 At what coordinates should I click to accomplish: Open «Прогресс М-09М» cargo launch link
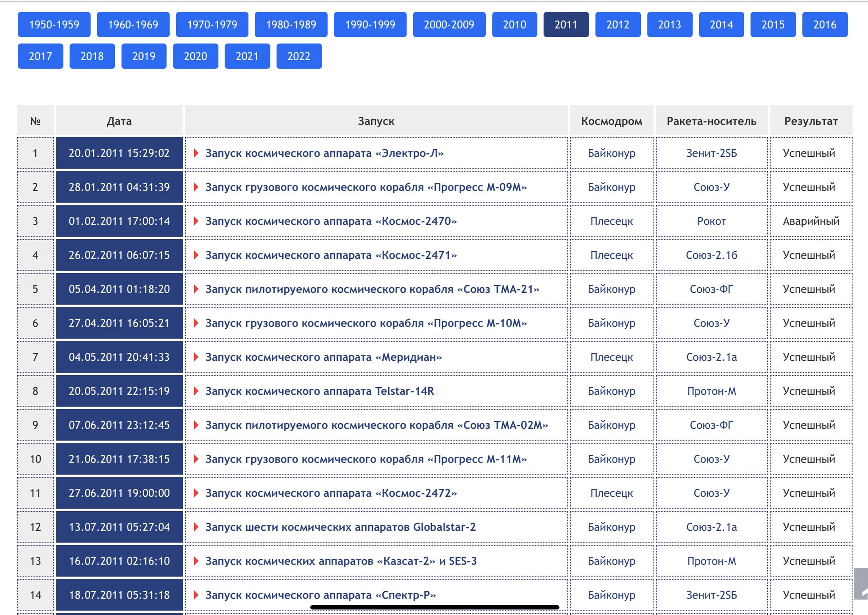pos(366,187)
